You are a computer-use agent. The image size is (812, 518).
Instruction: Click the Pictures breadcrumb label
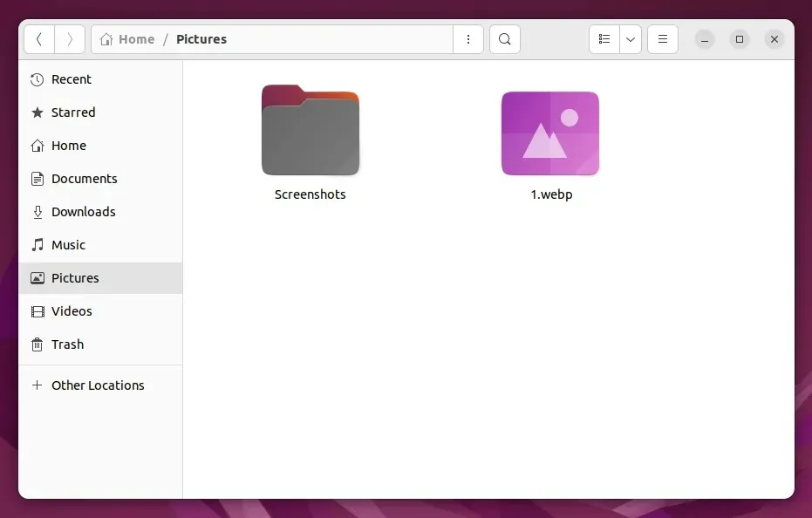pyautogui.click(x=201, y=39)
